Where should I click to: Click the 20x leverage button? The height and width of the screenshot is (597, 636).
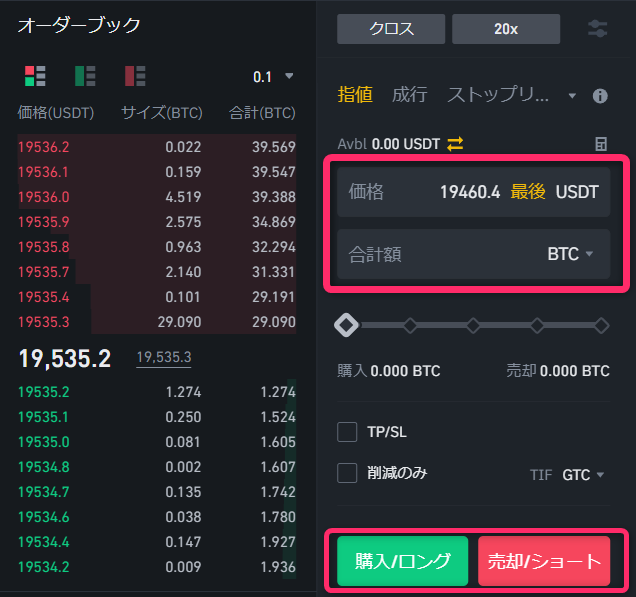click(505, 29)
